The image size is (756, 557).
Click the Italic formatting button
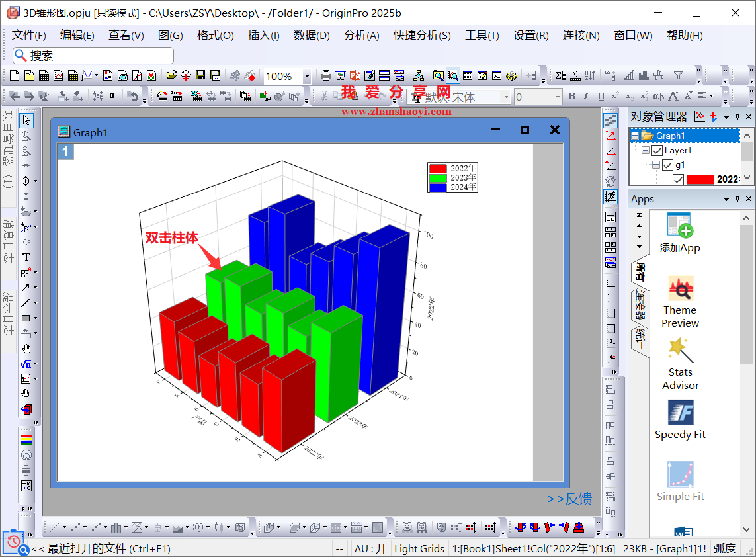(587, 97)
